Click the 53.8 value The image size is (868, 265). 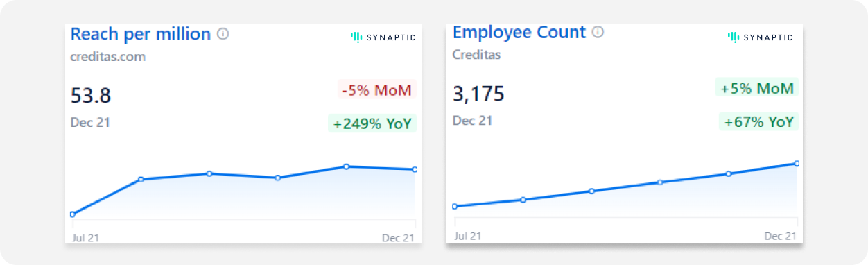click(x=91, y=96)
